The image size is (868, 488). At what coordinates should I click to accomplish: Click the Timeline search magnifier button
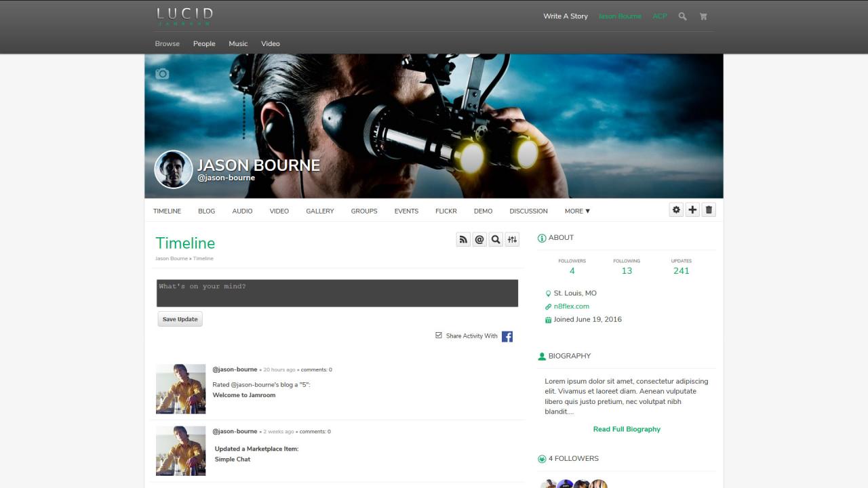[x=496, y=239]
